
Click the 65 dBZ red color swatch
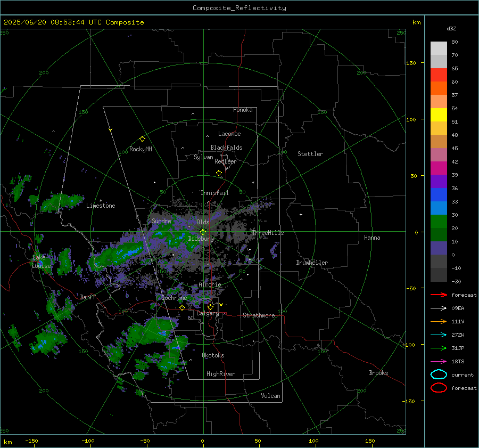point(439,75)
